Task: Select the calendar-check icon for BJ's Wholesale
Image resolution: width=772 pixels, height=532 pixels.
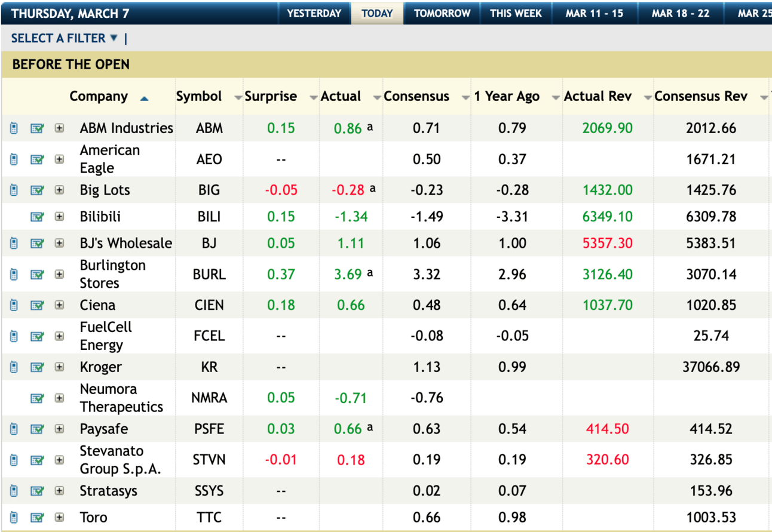Action: coord(37,243)
